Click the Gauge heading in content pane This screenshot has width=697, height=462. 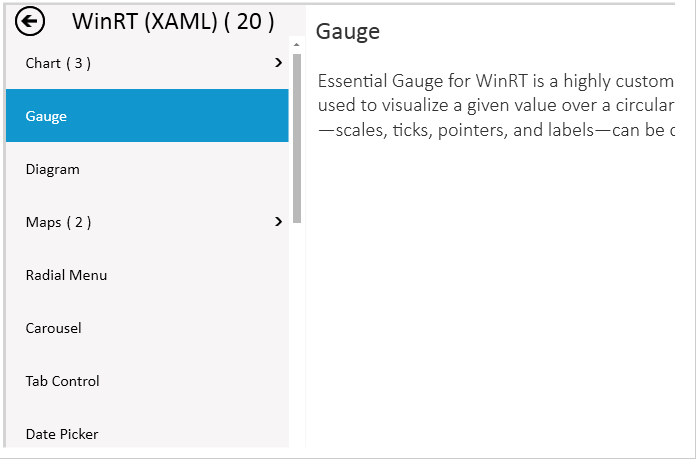348,32
